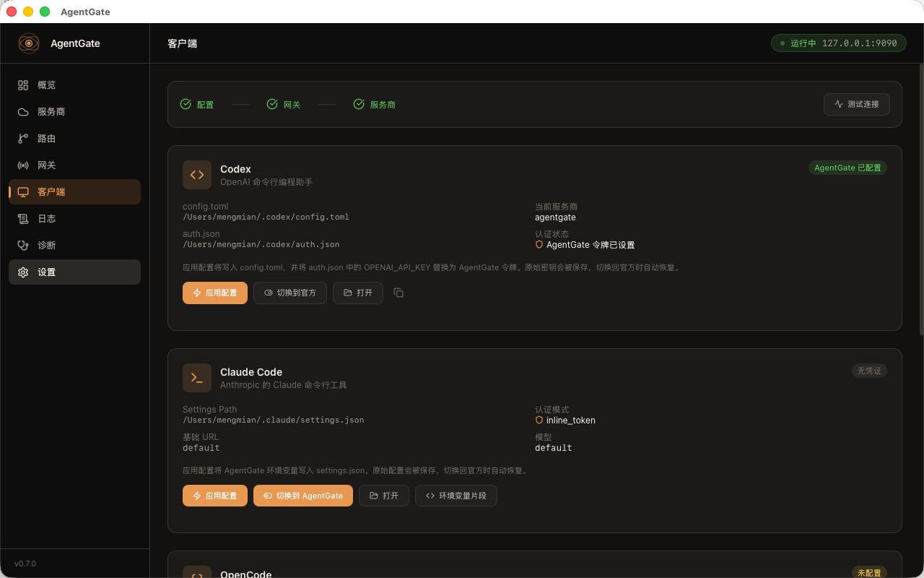The image size is (924, 578).
Task: Click the page vertical scrollbar
Action: (x=921, y=199)
